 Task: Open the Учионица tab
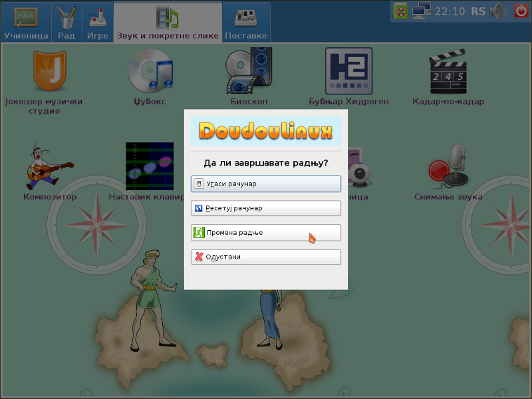click(26, 22)
